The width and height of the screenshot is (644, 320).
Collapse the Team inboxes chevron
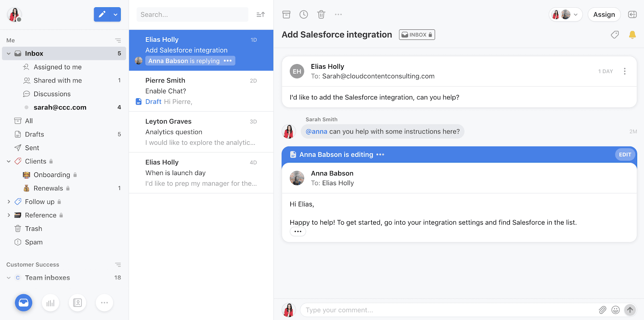click(x=9, y=278)
